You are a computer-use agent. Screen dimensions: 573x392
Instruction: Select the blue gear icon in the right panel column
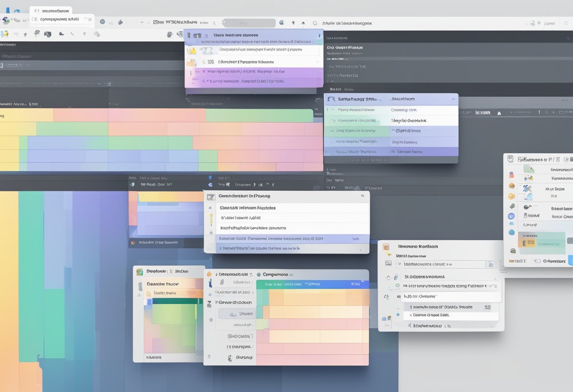coord(512,216)
